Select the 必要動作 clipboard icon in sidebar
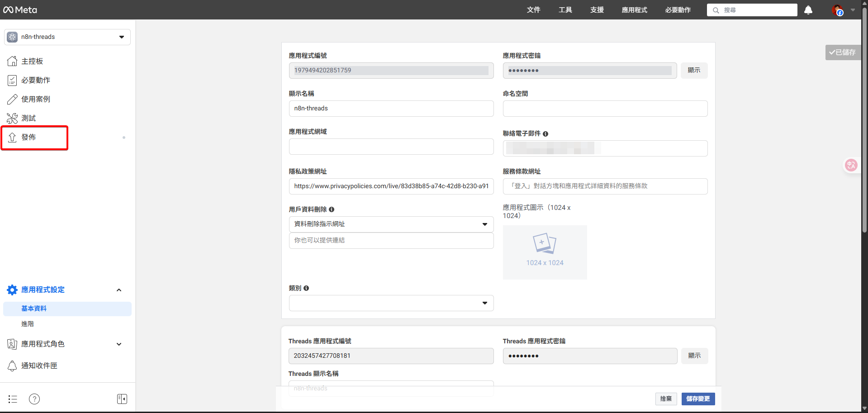This screenshot has width=868, height=413. (x=13, y=80)
